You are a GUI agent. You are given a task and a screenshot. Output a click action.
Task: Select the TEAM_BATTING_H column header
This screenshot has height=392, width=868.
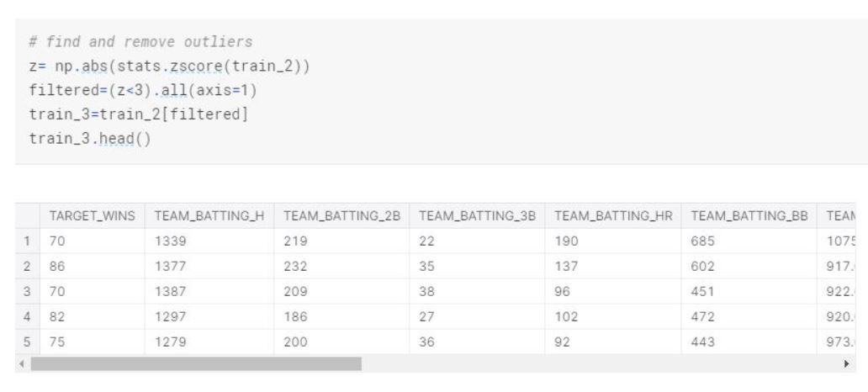[x=209, y=216]
